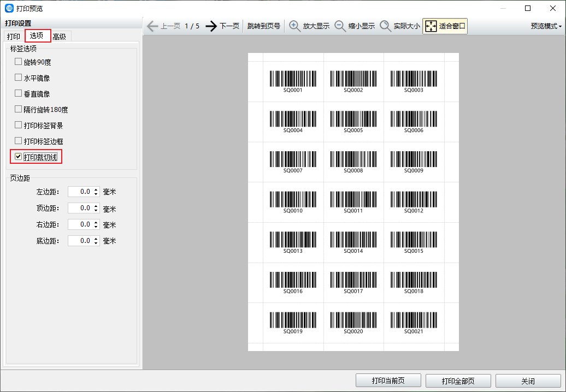566x392 pixels.
Task: Click the app icon in title bar
Action: [9, 8]
